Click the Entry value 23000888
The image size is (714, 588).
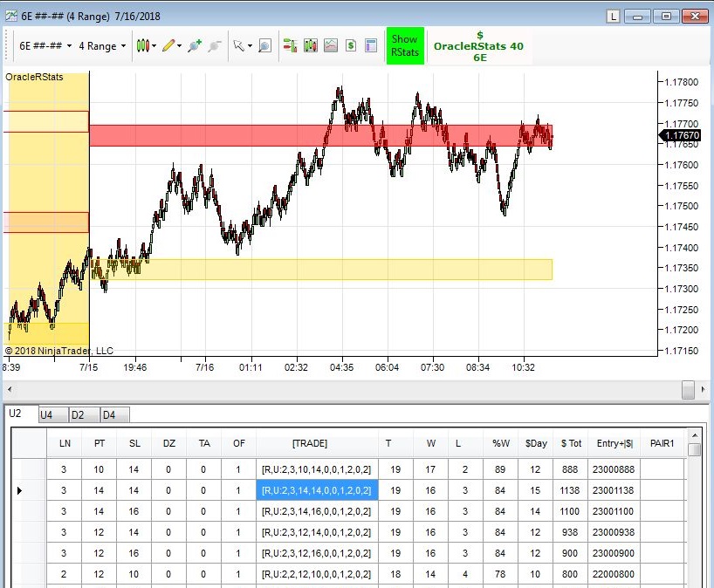point(614,469)
